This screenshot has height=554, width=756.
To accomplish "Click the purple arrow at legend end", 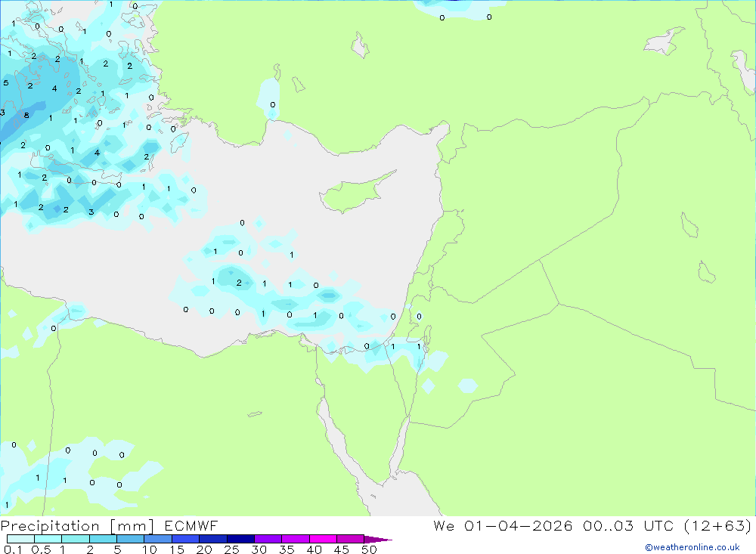I will [x=378, y=540].
